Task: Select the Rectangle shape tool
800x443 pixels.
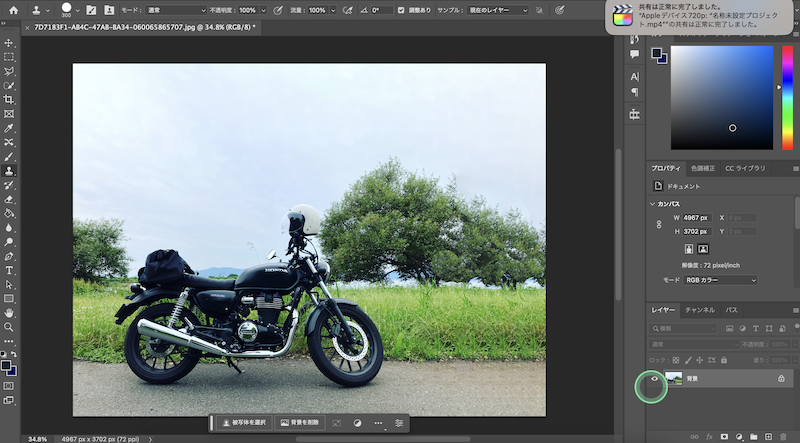Action: 9,299
